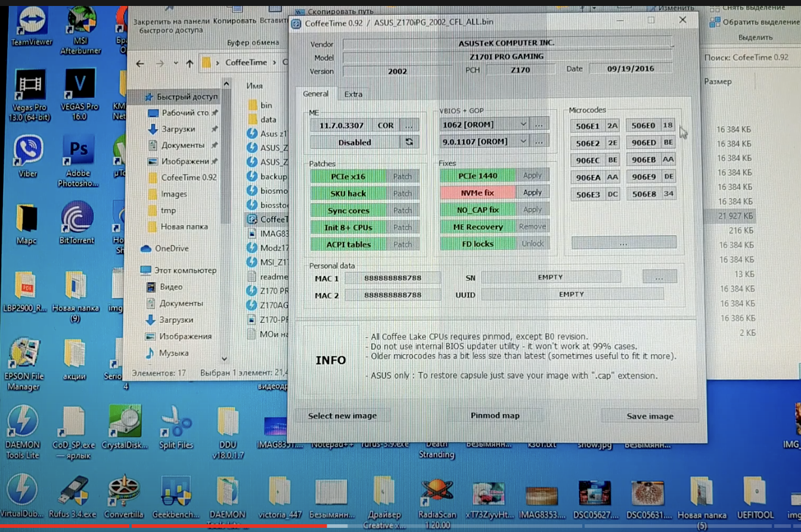Open the CoD_SP.exe shortcut on the desktop
Screen dimensions: 801x532
tap(74, 433)
